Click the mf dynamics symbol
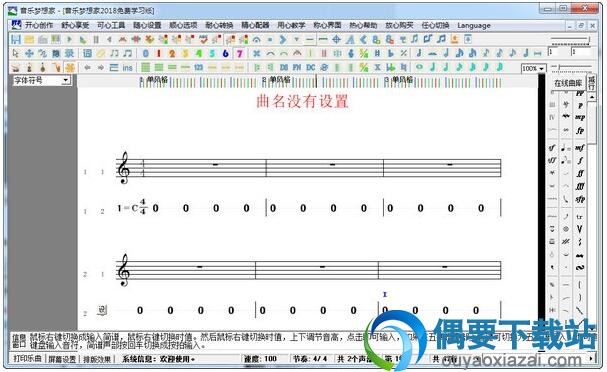Viewport: 607px width, 372px height. click(580, 148)
